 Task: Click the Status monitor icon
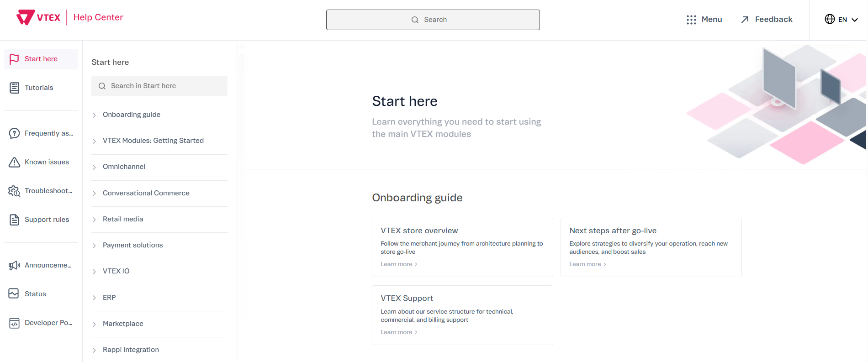click(14, 294)
